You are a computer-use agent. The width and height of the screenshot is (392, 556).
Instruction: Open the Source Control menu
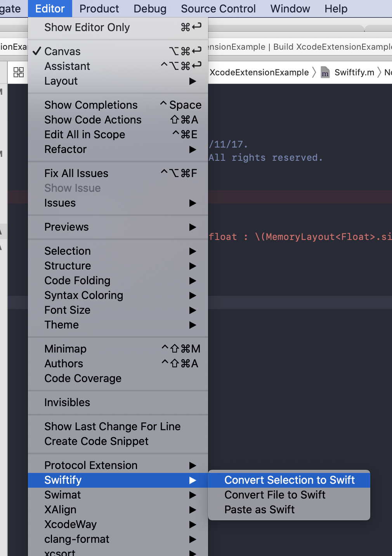(218, 9)
